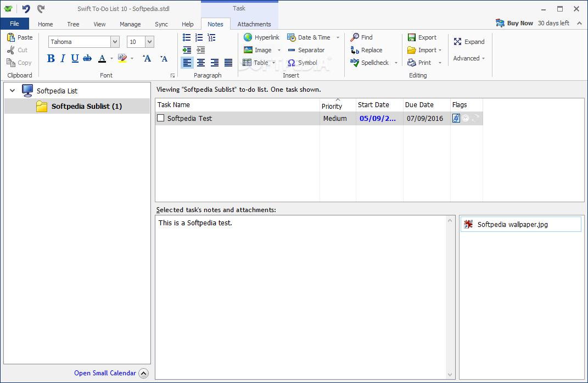Collapse the Softpedia List tree node
Image resolution: width=588 pixels, height=383 pixels.
coord(13,91)
